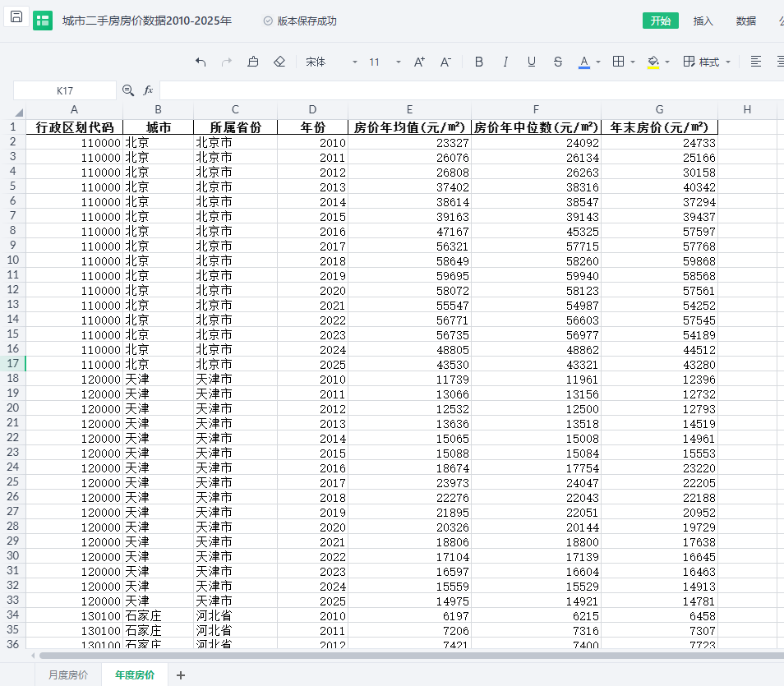
Task: Open fill color dropdown arrow
Action: click(667, 62)
